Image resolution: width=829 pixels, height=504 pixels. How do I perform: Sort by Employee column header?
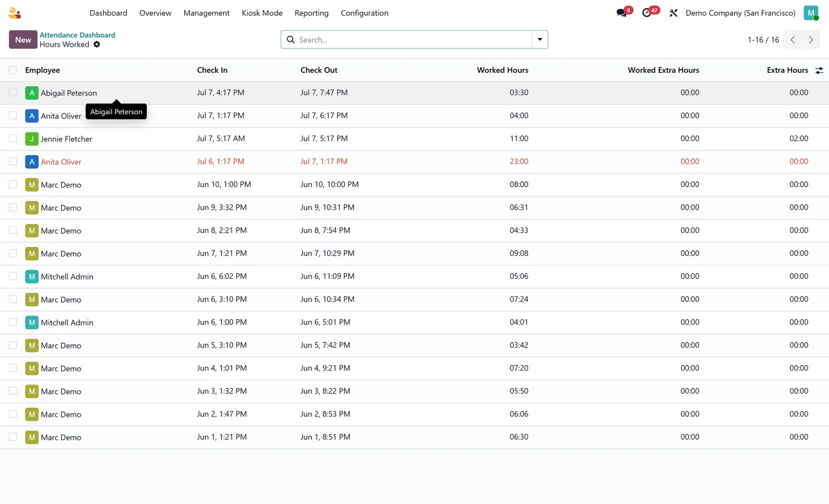coord(43,70)
